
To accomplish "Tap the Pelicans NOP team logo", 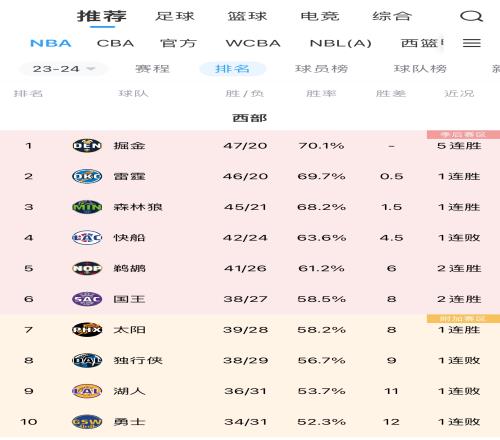I will pyautogui.click(x=87, y=268).
